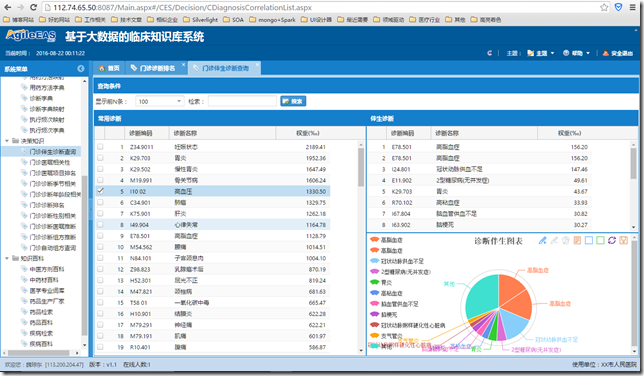Open the mongo+Spark bookmark folder
Screen dimensions: 644x376
pos(272,19)
